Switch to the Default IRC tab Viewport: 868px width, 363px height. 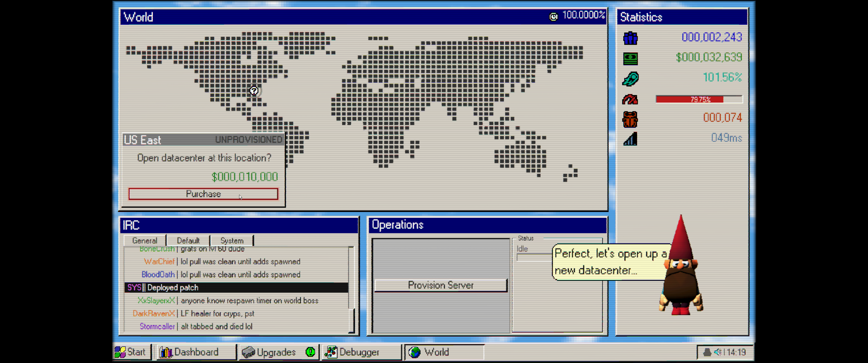pos(188,240)
